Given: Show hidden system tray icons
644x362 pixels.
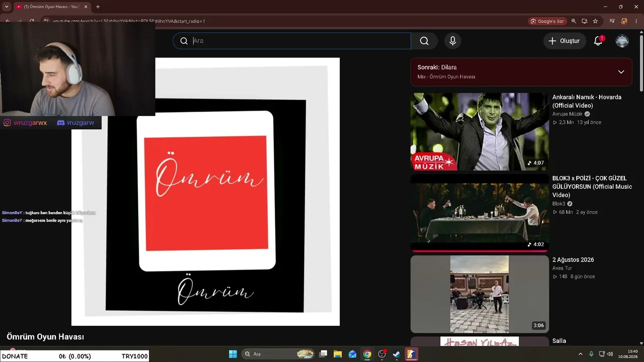Looking at the screenshot, I should [581, 354].
